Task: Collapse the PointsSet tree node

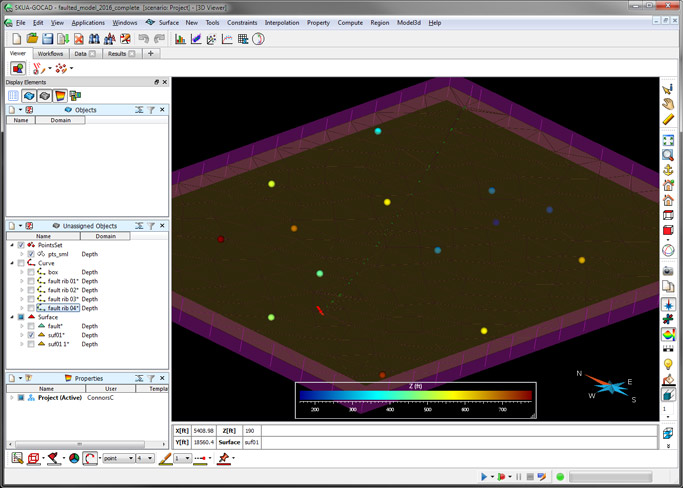Action: click(12, 245)
